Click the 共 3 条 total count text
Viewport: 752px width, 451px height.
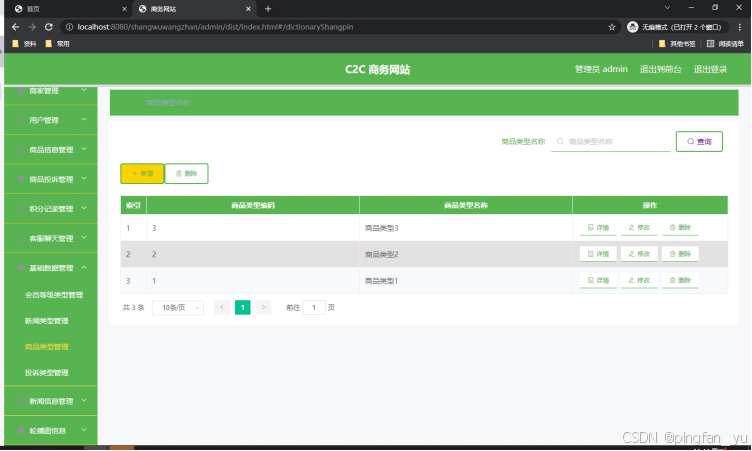(133, 308)
